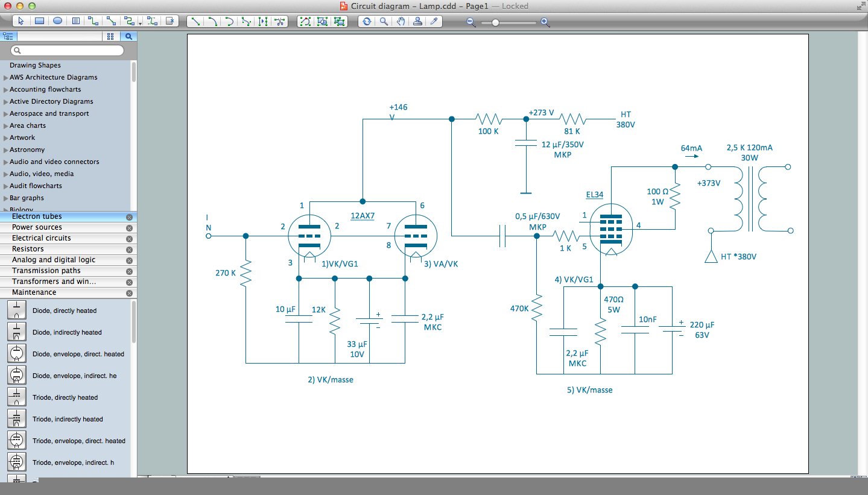This screenshot has width=868, height=495.
Task: Pick the eyedropper tool in toolbar
Action: 434,22
